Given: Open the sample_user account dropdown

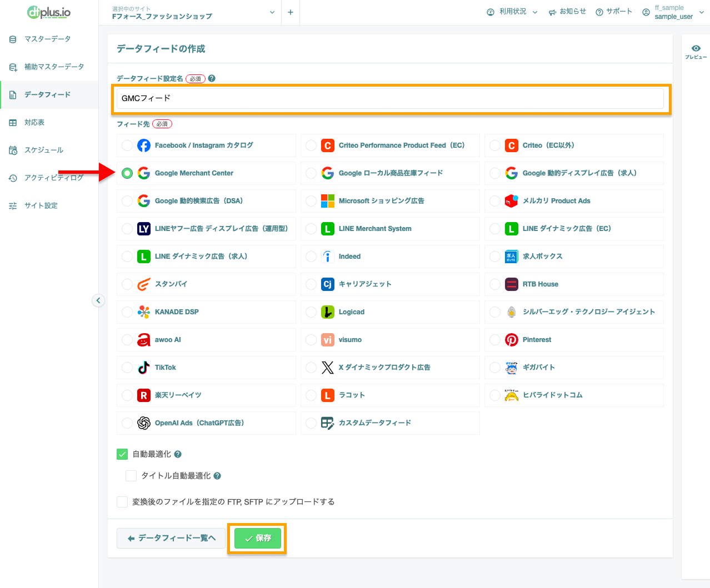Looking at the screenshot, I should [x=673, y=12].
